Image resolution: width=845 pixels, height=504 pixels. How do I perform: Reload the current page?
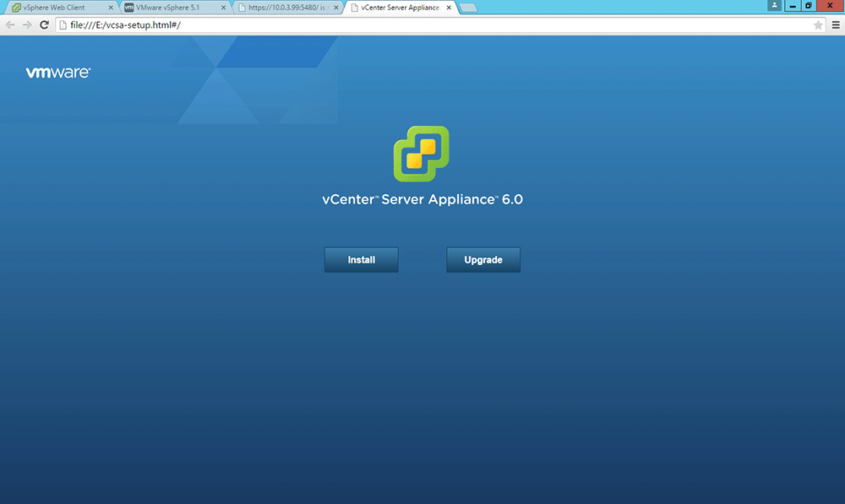(44, 24)
